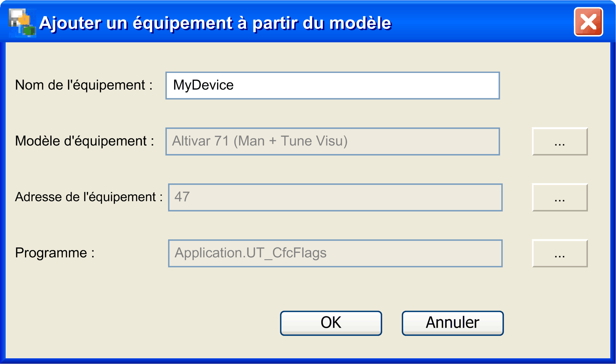Viewport: 616px width, 364px height.
Task: Close the Ajouter un équipement dialog
Action: tap(588, 22)
